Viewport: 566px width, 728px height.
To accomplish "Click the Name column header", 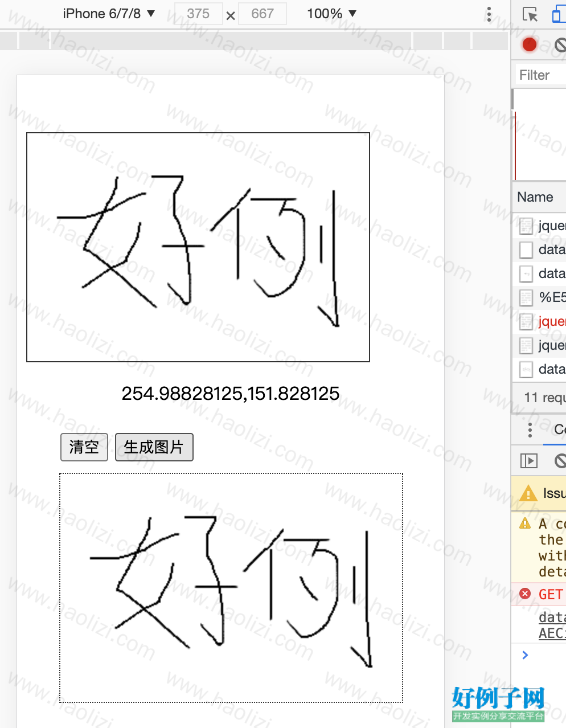I will point(535,197).
